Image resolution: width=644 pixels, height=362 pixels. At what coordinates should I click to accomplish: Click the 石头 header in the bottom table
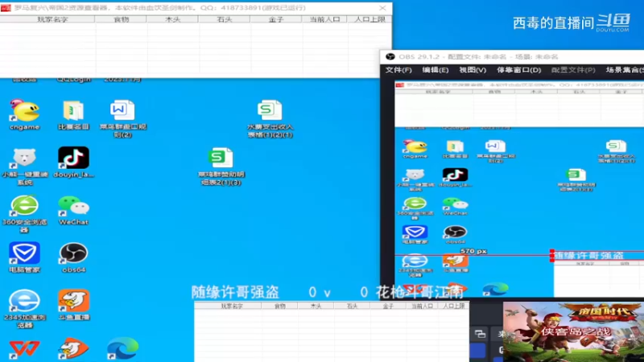[352, 306]
